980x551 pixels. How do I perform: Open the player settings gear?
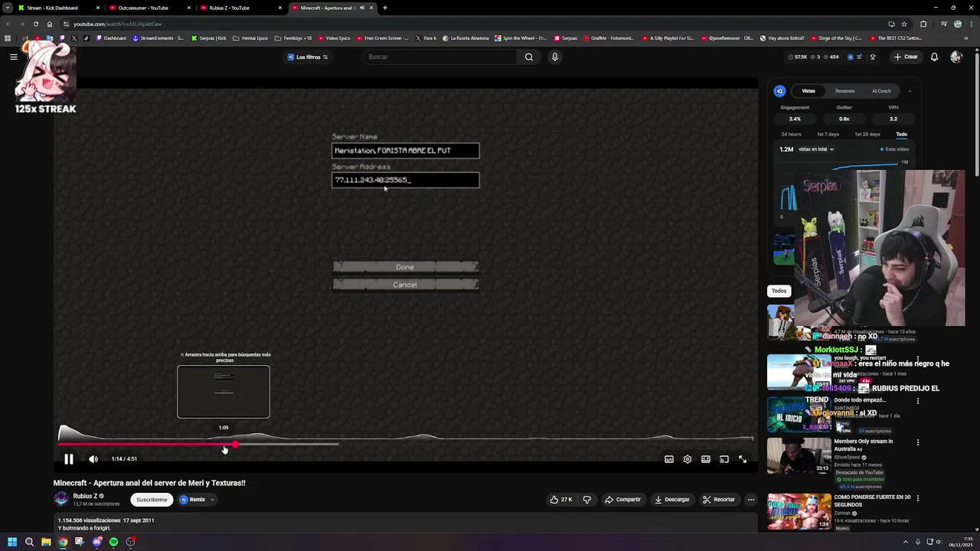pyautogui.click(x=688, y=459)
